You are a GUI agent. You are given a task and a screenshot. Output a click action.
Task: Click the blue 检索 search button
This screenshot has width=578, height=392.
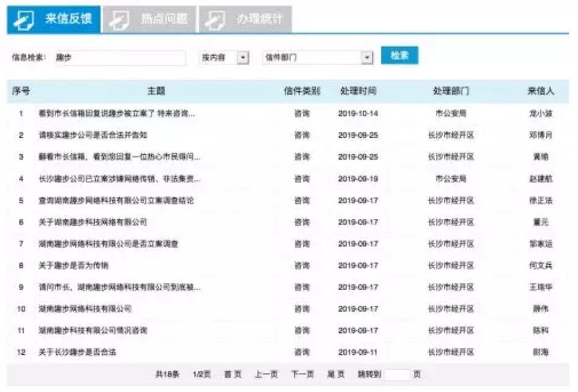coord(399,55)
